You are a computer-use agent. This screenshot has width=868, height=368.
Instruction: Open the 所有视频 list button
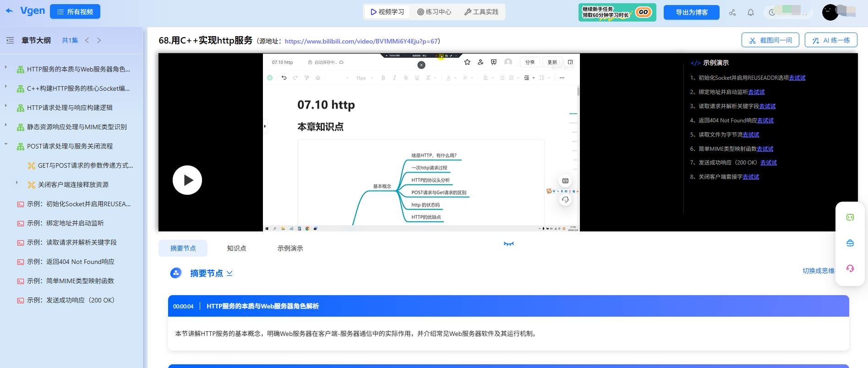[75, 12]
